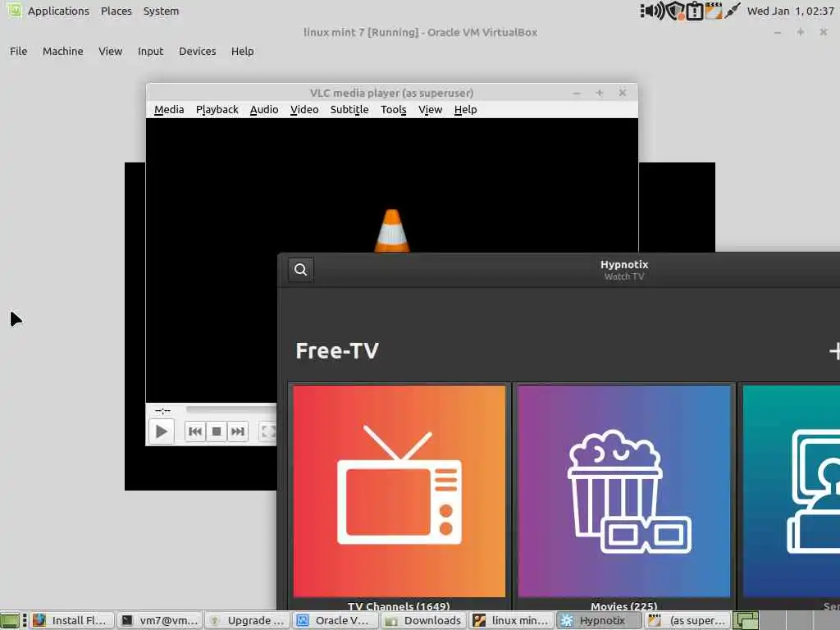
Task: Click the Linux Mint logo icon
Action: click(15, 10)
